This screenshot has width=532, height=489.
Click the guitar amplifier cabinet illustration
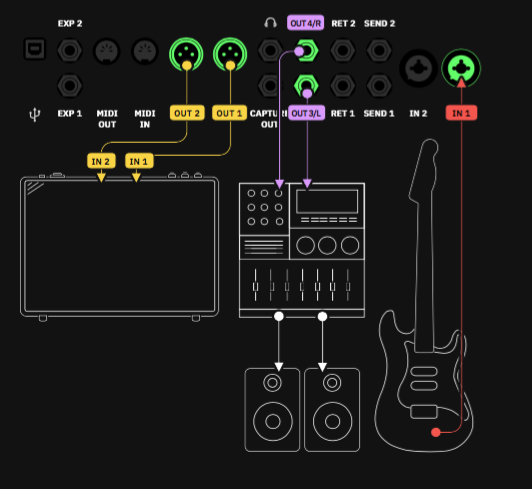click(119, 247)
